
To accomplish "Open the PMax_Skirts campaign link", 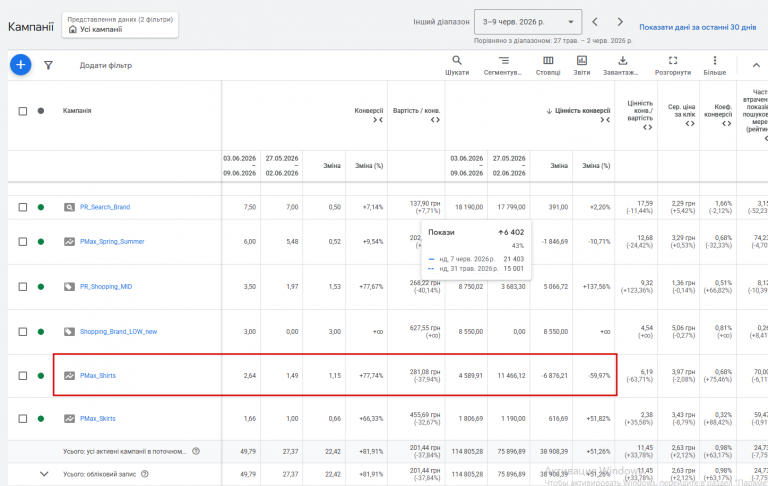I will tap(97, 418).
